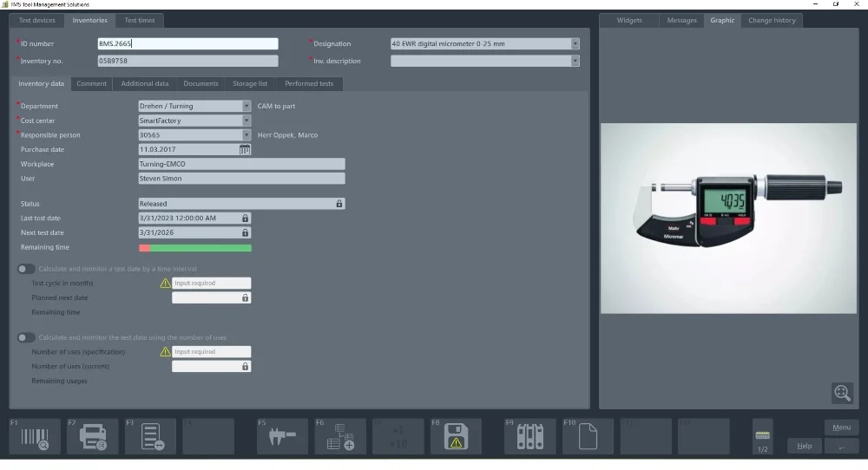Click the Help button
The image size is (868, 470).
point(804,446)
